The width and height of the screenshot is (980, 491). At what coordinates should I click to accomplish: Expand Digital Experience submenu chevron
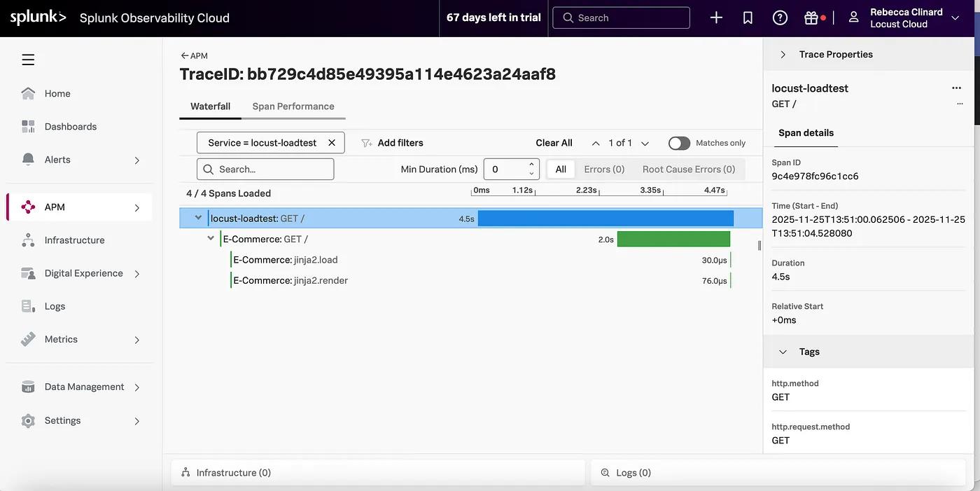click(137, 274)
